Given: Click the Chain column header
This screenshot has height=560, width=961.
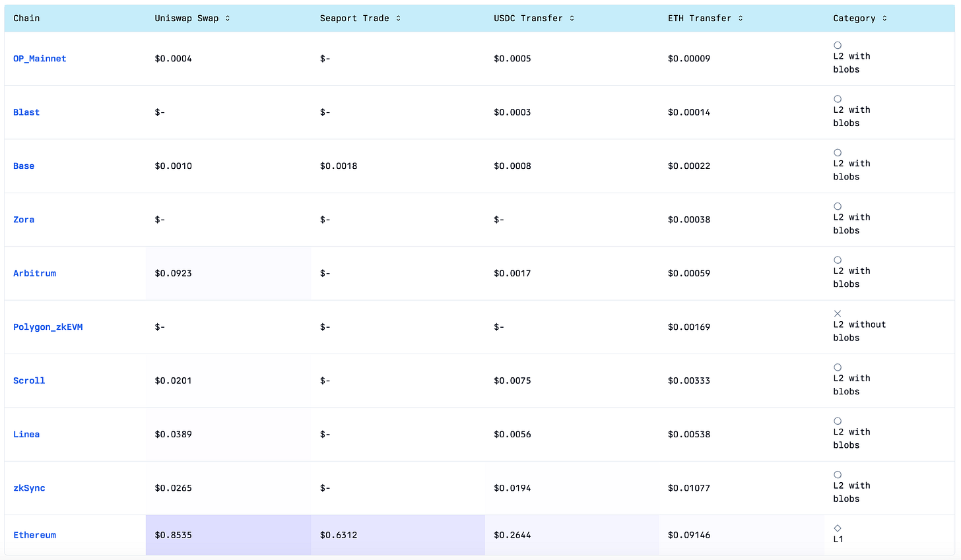Looking at the screenshot, I should pyautogui.click(x=26, y=18).
